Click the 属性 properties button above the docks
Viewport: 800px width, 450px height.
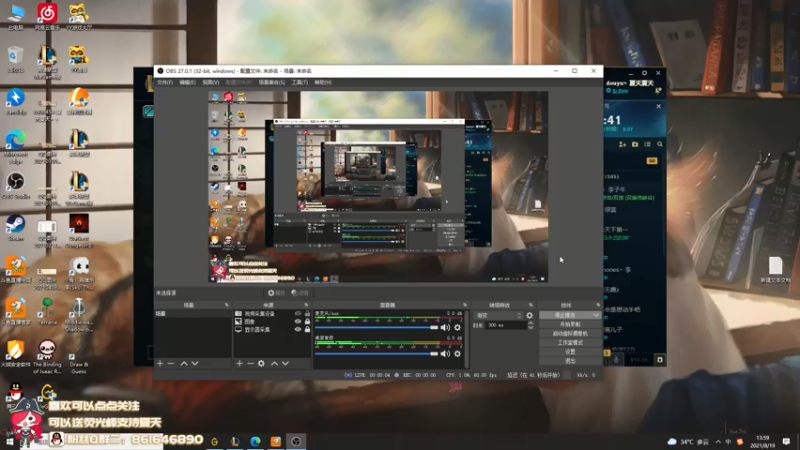277,293
